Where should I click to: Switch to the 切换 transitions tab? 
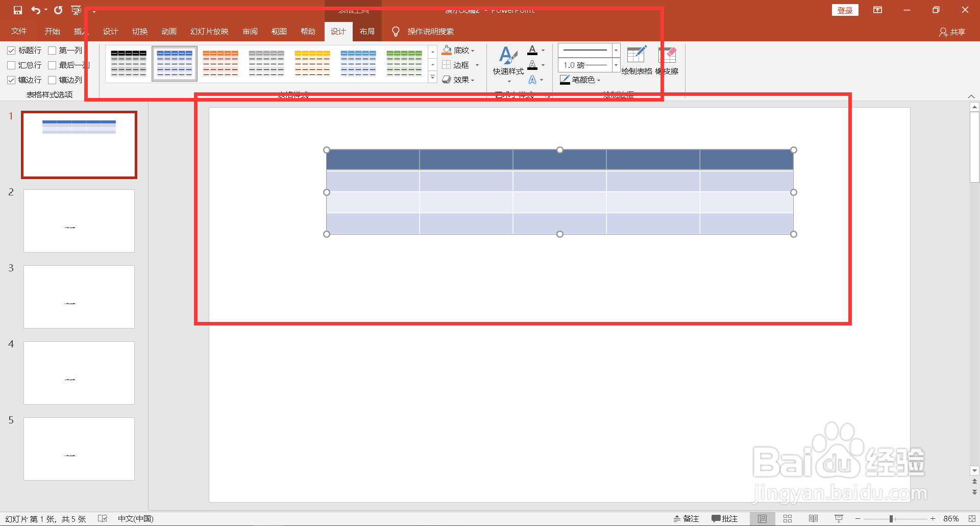click(140, 32)
